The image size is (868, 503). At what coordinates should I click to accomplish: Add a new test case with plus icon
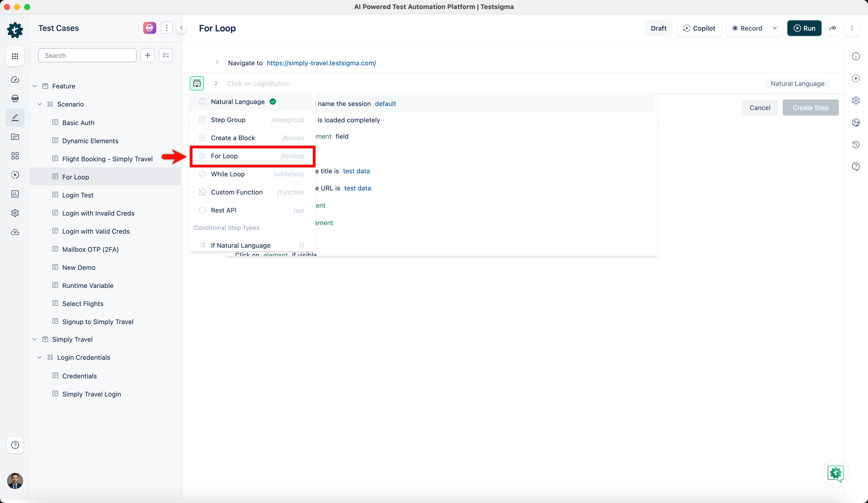pyautogui.click(x=147, y=55)
